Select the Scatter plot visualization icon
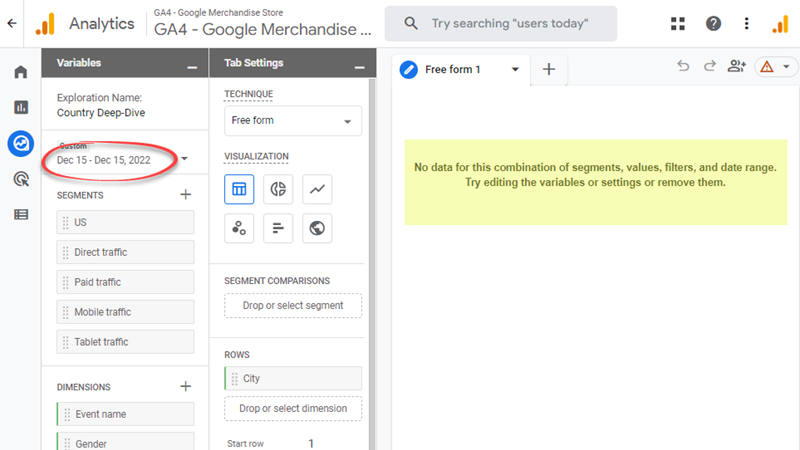The height and width of the screenshot is (450, 800). 239,228
